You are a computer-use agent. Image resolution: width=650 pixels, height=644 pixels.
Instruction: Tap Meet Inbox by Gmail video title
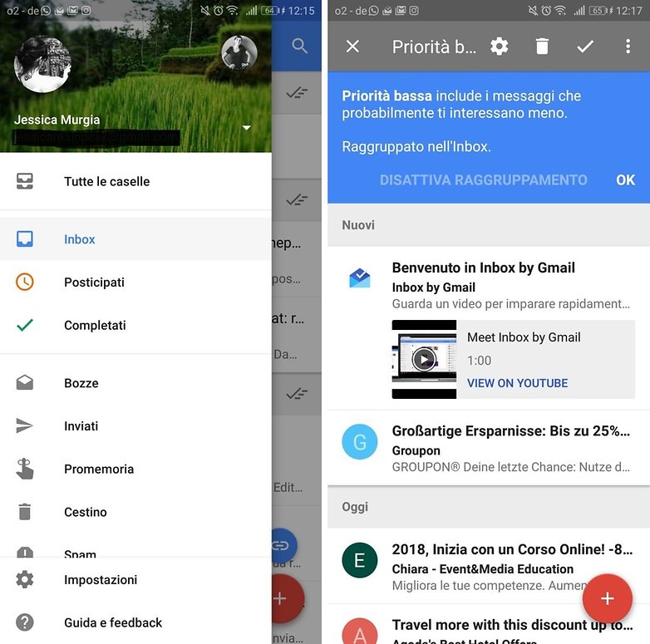[x=524, y=337]
